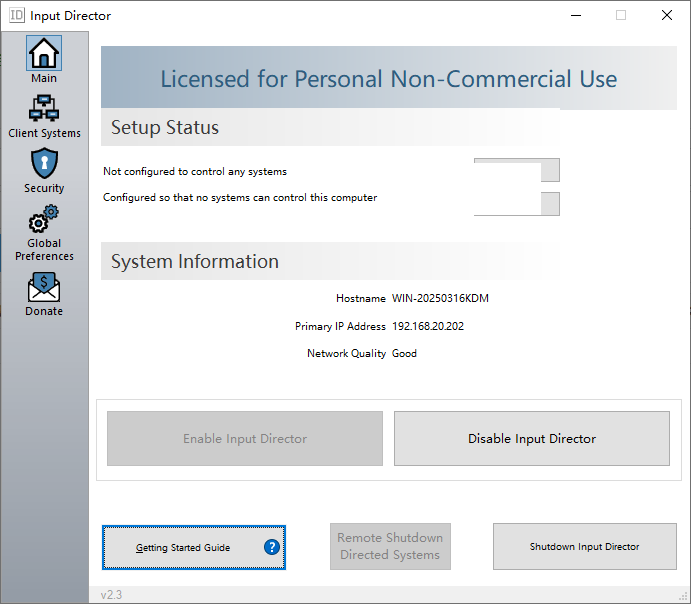Close the Input Director window

tap(667, 15)
